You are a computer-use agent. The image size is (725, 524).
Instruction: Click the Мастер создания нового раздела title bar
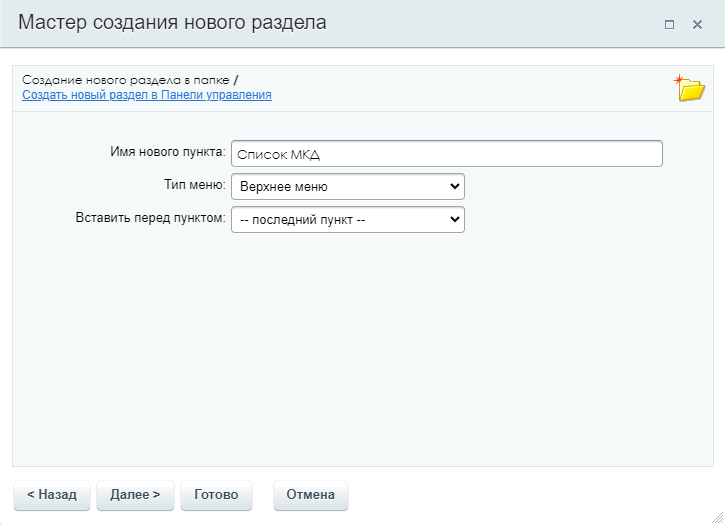pos(172,23)
